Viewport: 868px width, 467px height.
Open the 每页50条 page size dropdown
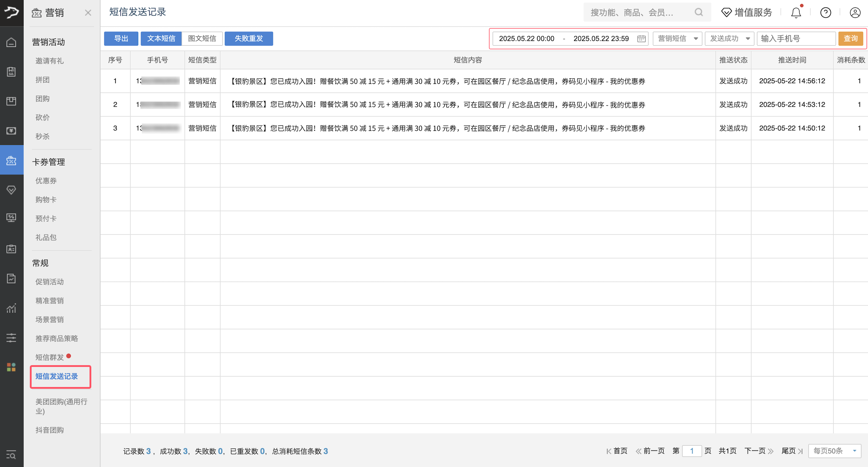834,451
